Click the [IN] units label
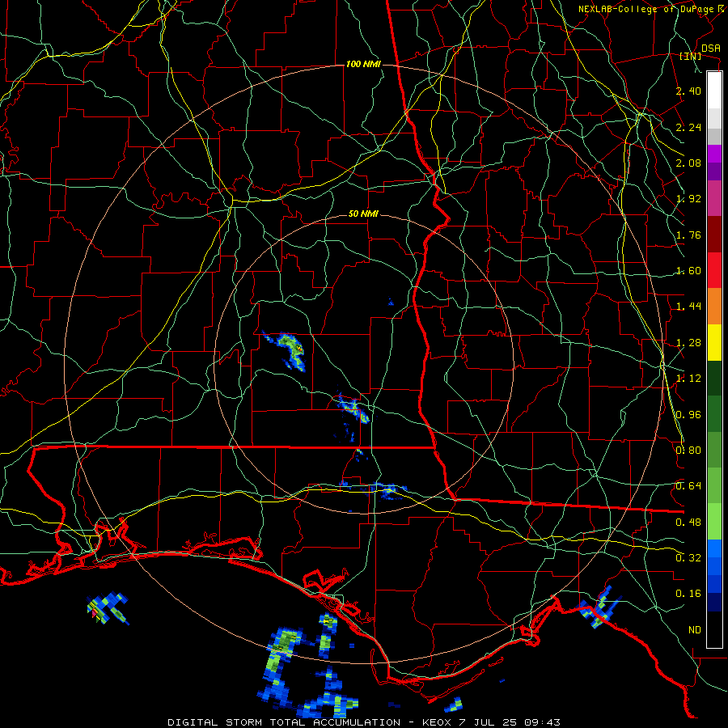This screenshot has width=728, height=728. [x=690, y=56]
